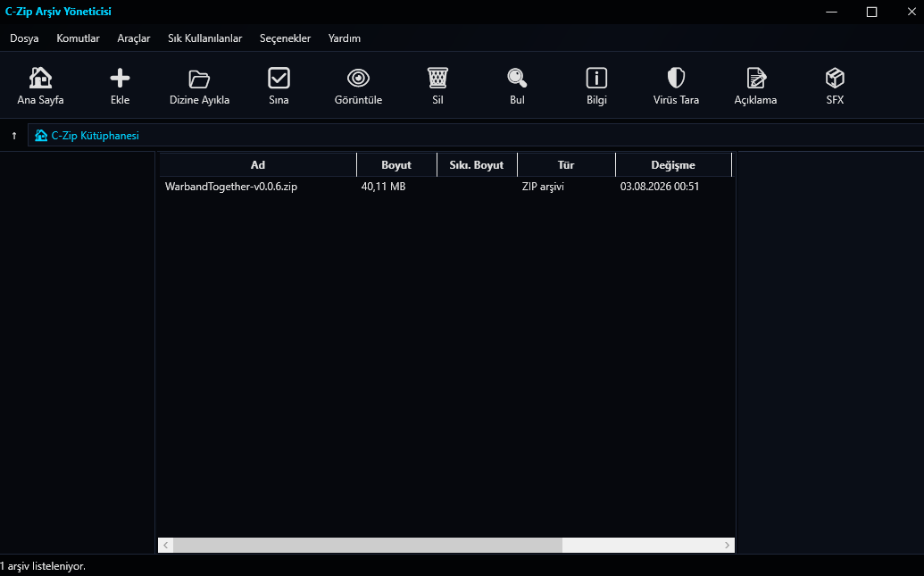Click the scrollbar left arrow
This screenshot has height=576, width=924.
click(x=165, y=546)
